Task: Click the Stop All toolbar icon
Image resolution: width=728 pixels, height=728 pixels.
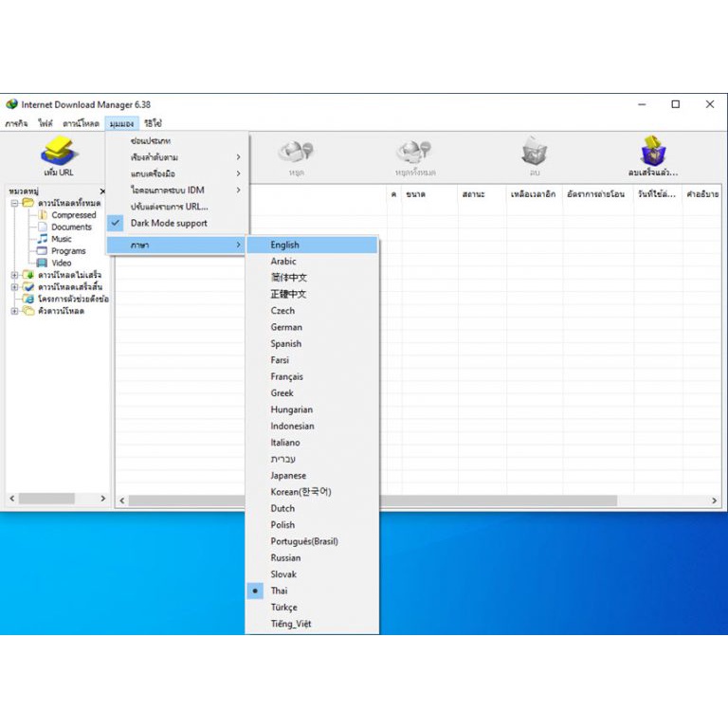Action: 414,152
